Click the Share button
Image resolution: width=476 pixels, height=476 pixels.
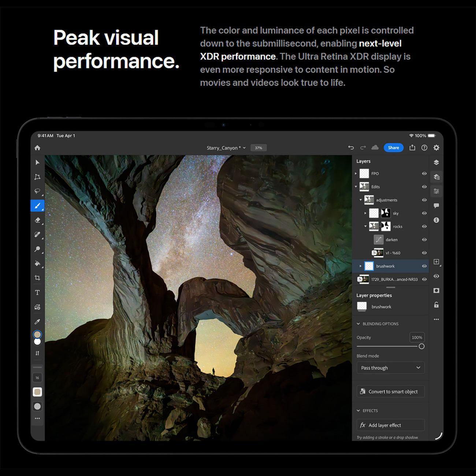(393, 148)
